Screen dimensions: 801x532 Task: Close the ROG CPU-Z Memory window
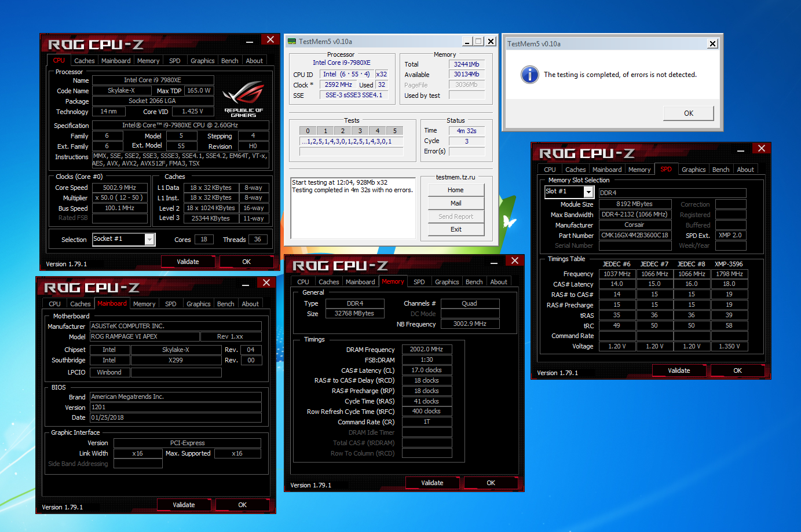(514, 261)
